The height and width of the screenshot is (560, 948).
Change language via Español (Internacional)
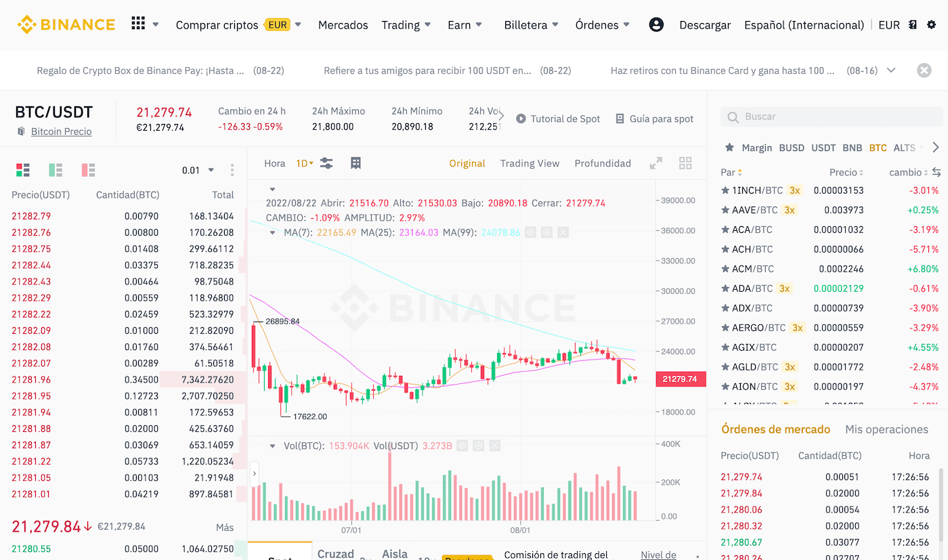coord(804,25)
